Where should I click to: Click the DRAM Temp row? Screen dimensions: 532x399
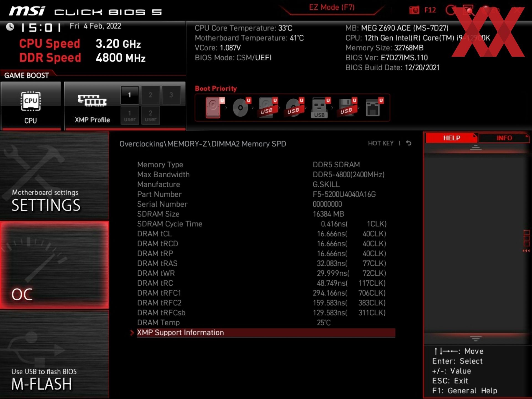click(x=266, y=323)
